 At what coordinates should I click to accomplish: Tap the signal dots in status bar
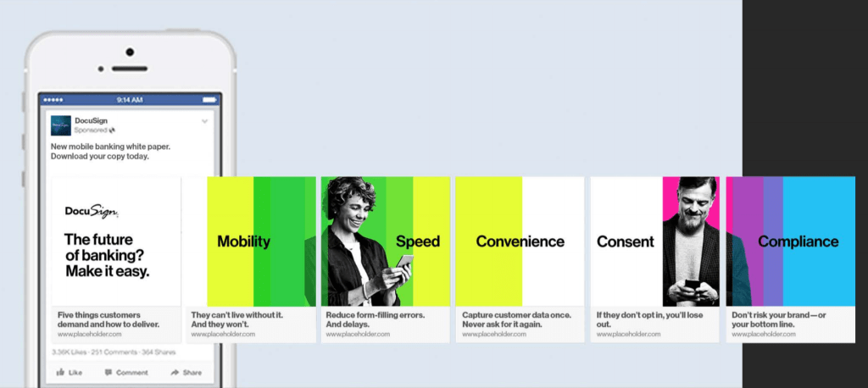(53, 100)
